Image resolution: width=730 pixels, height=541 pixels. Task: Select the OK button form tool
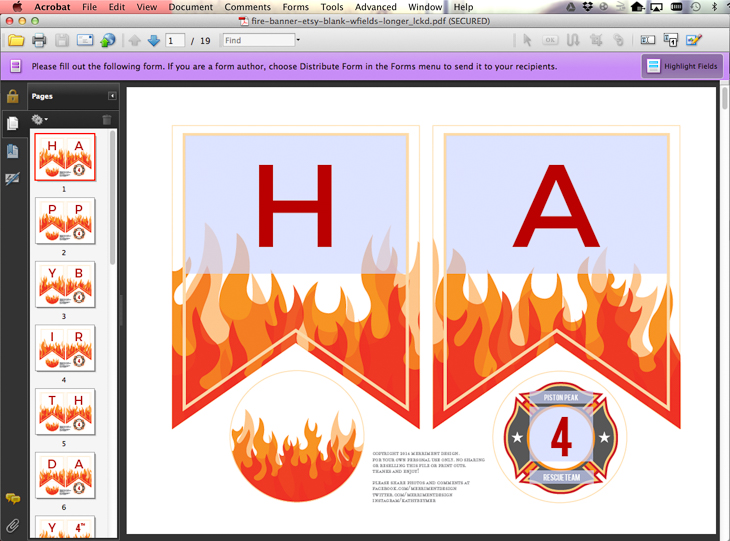[x=550, y=41]
